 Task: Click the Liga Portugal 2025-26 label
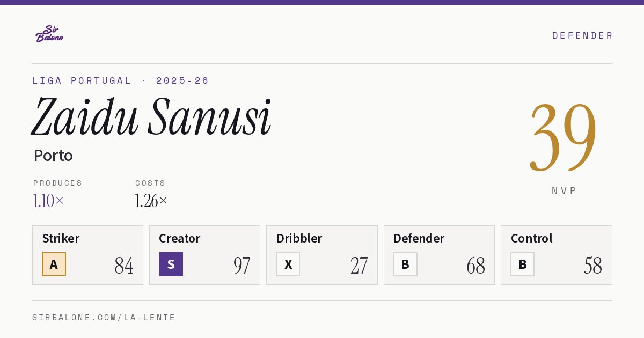pyautogui.click(x=121, y=80)
